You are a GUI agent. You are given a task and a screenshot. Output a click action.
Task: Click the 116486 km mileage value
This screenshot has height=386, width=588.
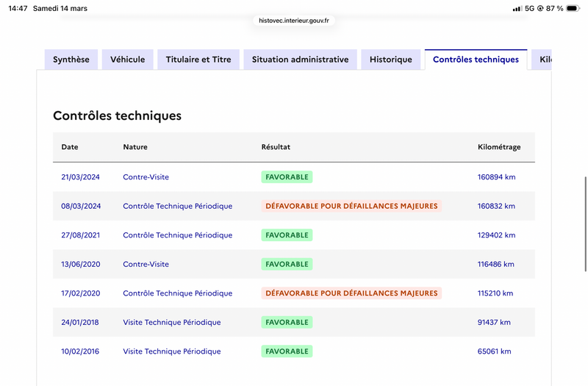tap(495, 264)
